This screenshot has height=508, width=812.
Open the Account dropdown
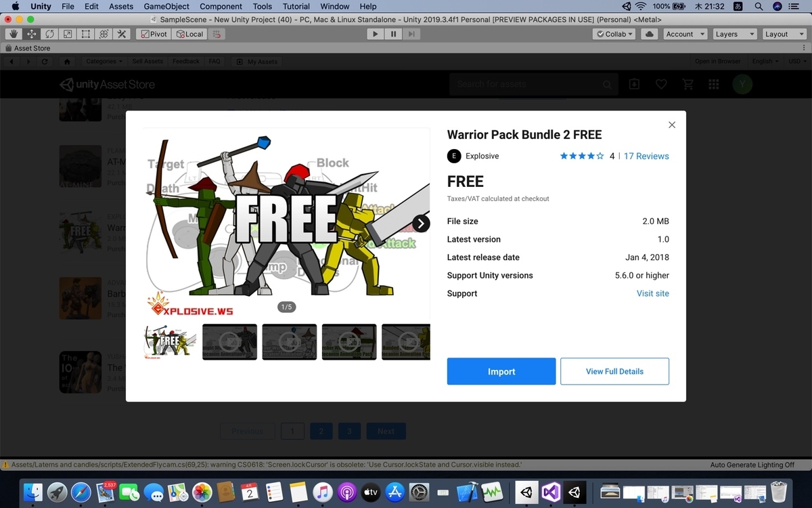pos(684,34)
